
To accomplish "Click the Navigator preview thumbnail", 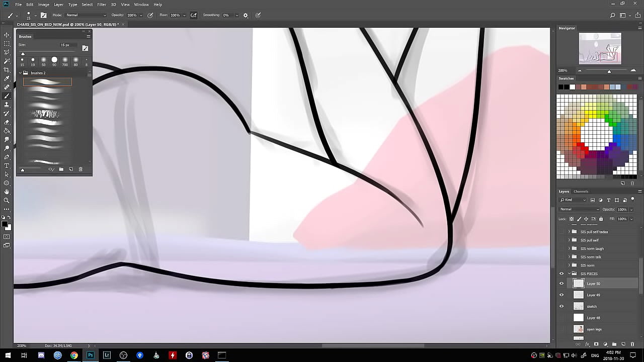I will [600, 49].
